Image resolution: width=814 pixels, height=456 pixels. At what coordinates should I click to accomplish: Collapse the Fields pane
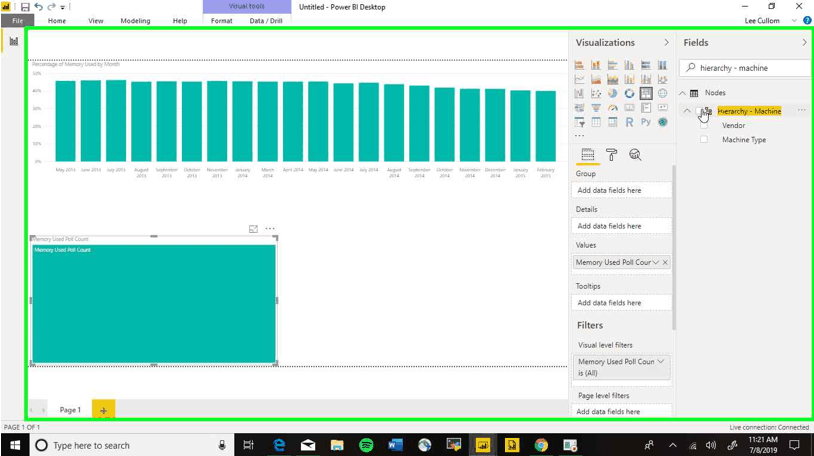805,43
